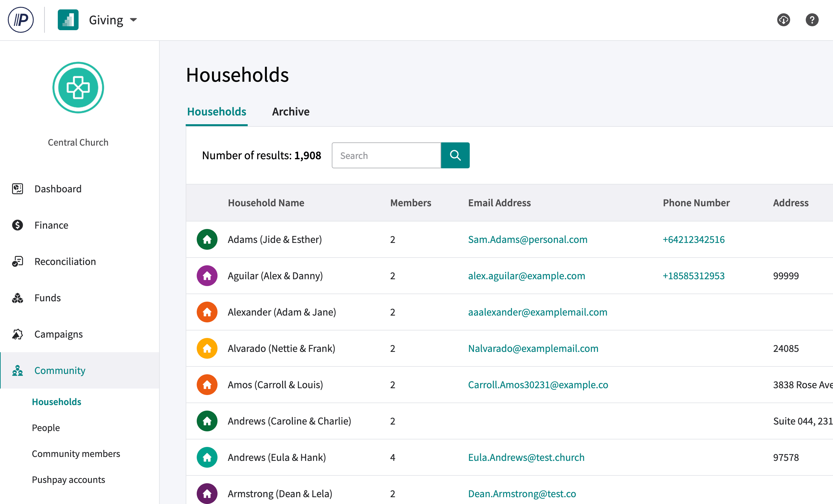
Task: Open Campaigns in the sidebar
Action: tap(58, 334)
